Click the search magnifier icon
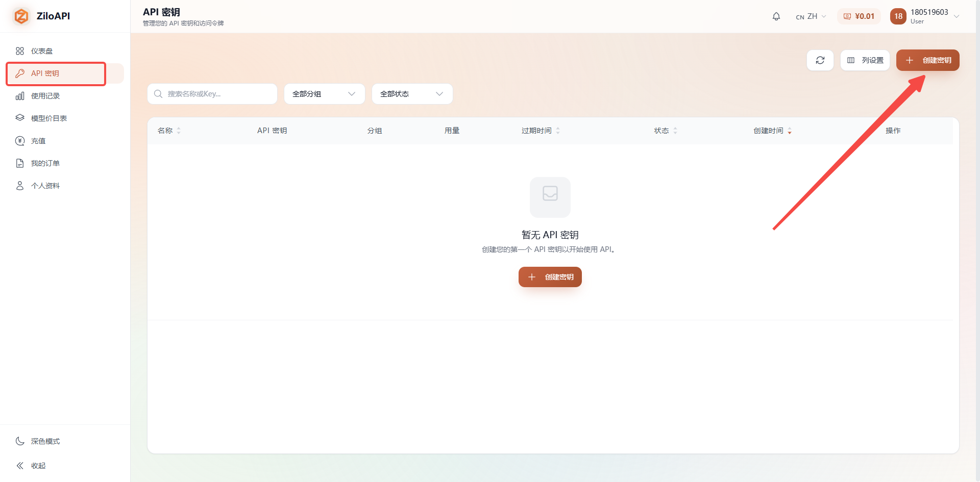 (158, 94)
